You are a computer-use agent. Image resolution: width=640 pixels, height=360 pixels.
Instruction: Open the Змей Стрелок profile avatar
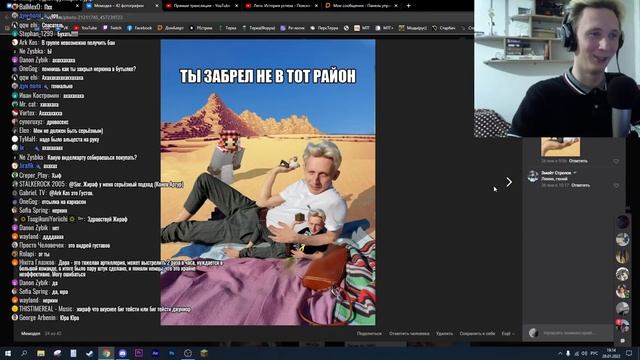[x=533, y=176]
